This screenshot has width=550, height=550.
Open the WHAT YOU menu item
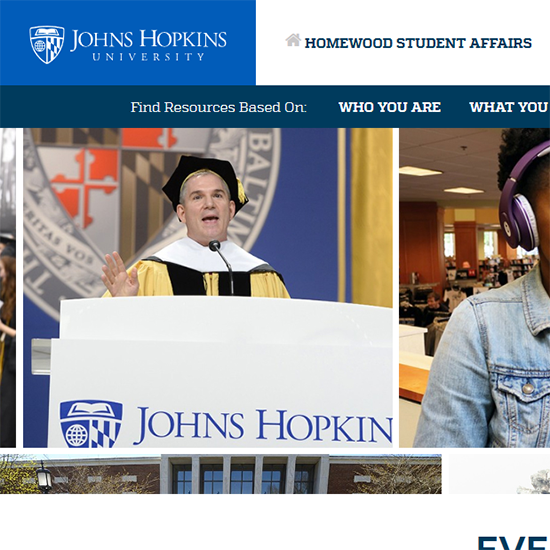(509, 107)
